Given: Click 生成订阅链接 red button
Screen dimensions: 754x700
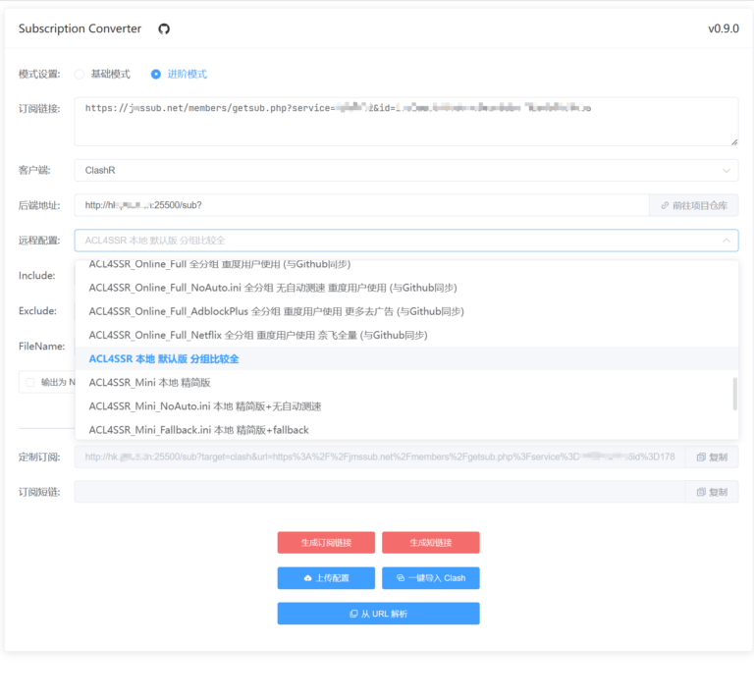Looking at the screenshot, I should click(x=326, y=543).
